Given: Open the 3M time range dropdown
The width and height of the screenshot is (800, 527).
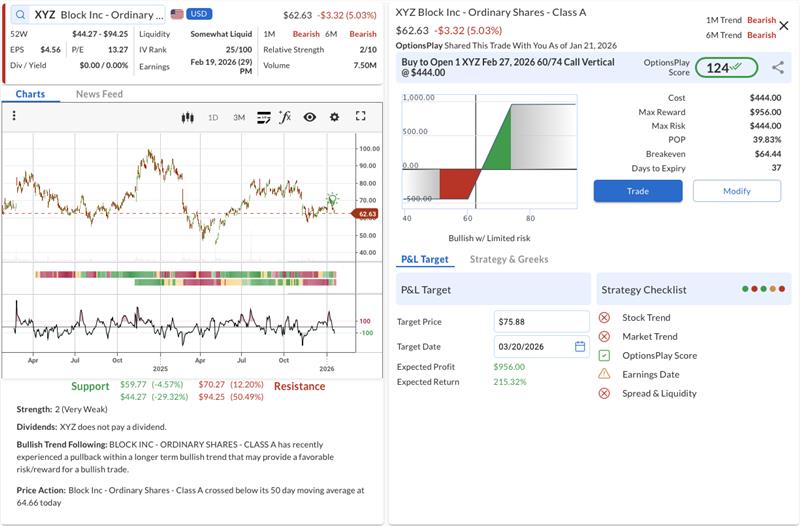Looking at the screenshot, I should click(239, 117).
